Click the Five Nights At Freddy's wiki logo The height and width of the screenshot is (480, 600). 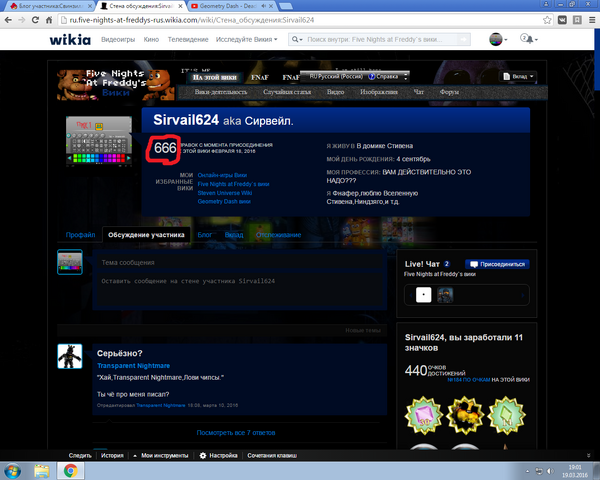115,84
